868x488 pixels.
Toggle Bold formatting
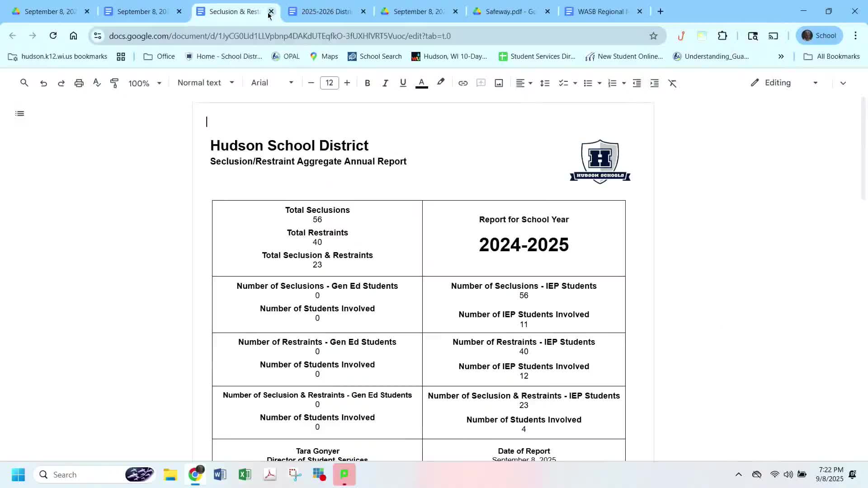point(367,83)
